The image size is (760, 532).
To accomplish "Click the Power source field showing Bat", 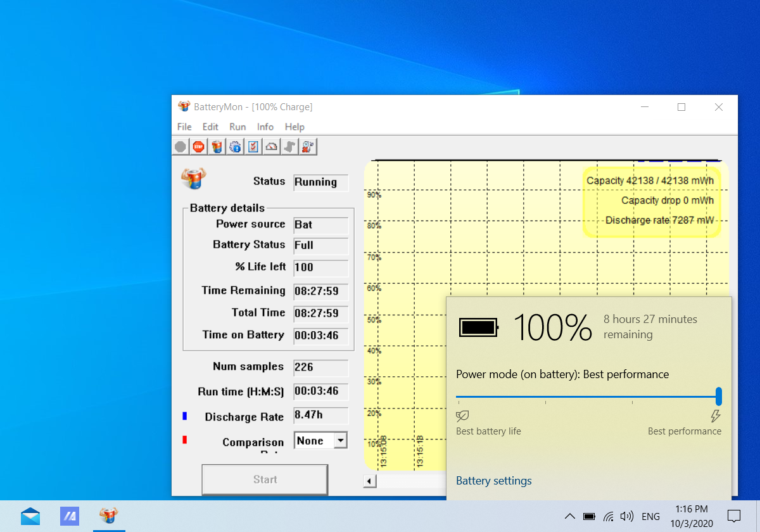I will [x=321, y=225].
